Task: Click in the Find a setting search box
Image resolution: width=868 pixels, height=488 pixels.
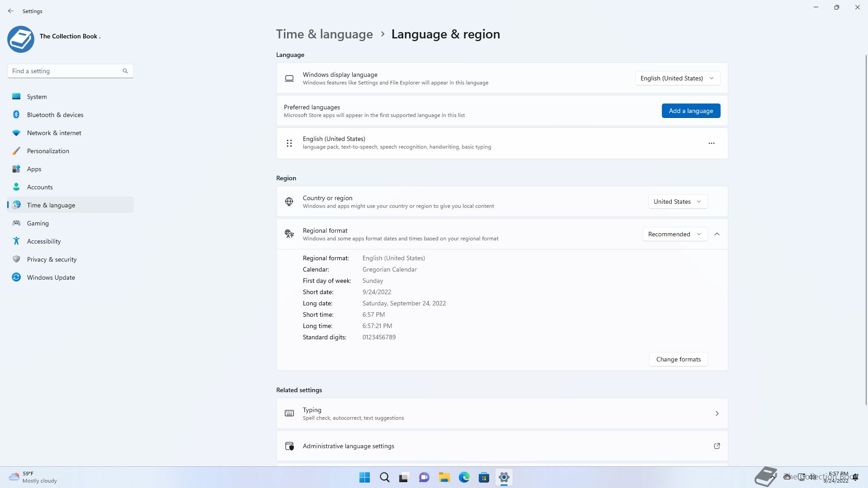Action: tap(70, 71)
